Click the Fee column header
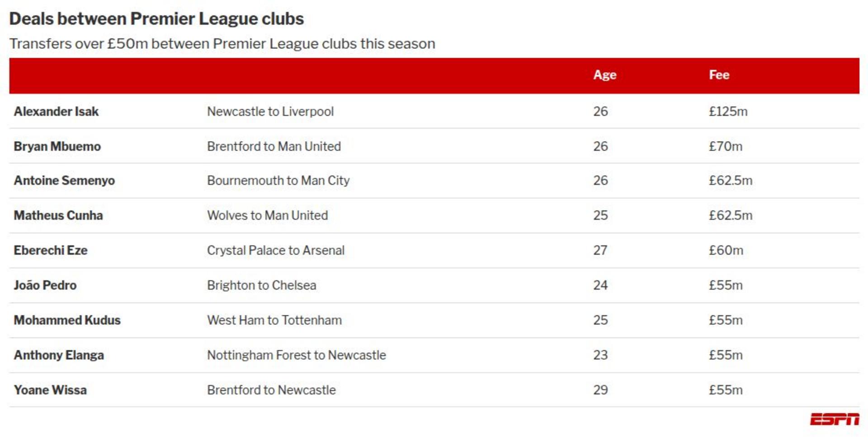This screenshot has height=437, width=868. click(x=719, y=75)
